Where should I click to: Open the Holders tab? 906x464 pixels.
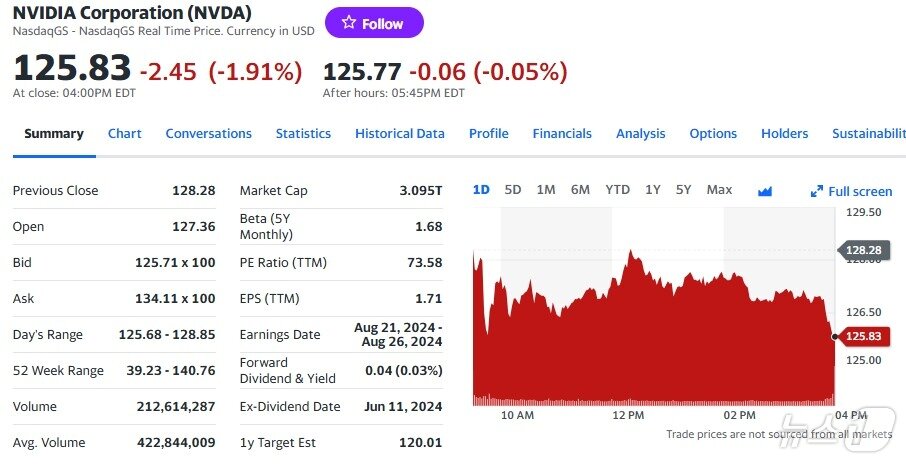784,134
